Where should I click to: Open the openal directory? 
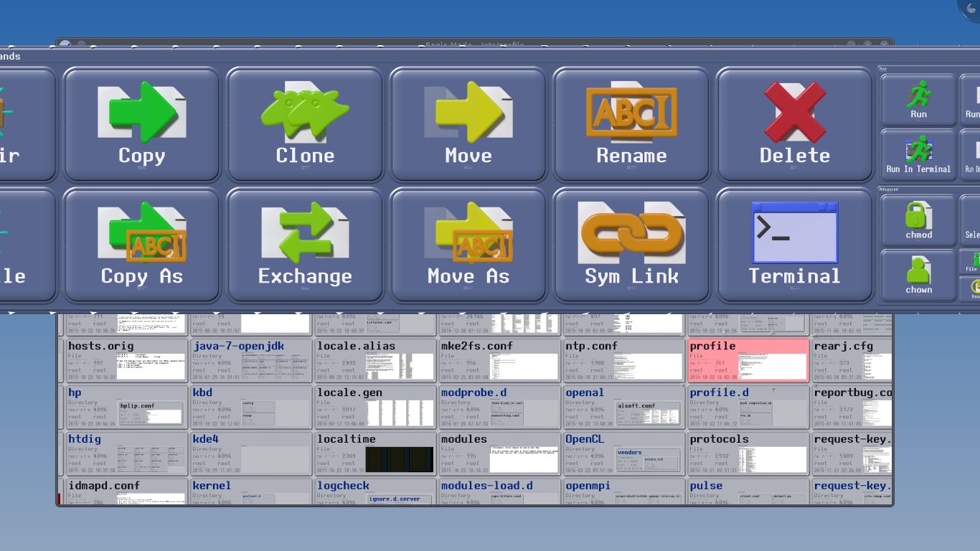[x=623, y=407]
